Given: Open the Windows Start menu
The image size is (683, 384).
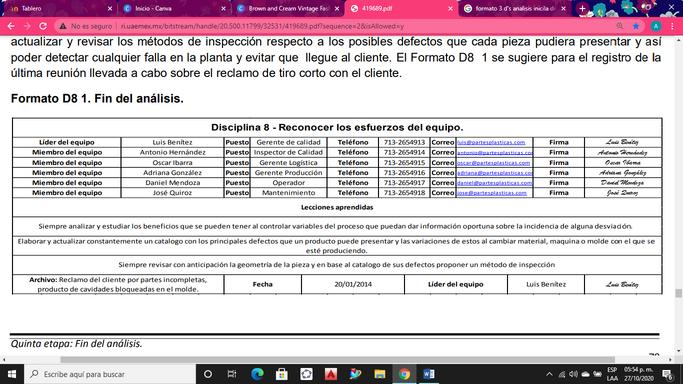Looking at the screenshot, I should pos(12,374).
